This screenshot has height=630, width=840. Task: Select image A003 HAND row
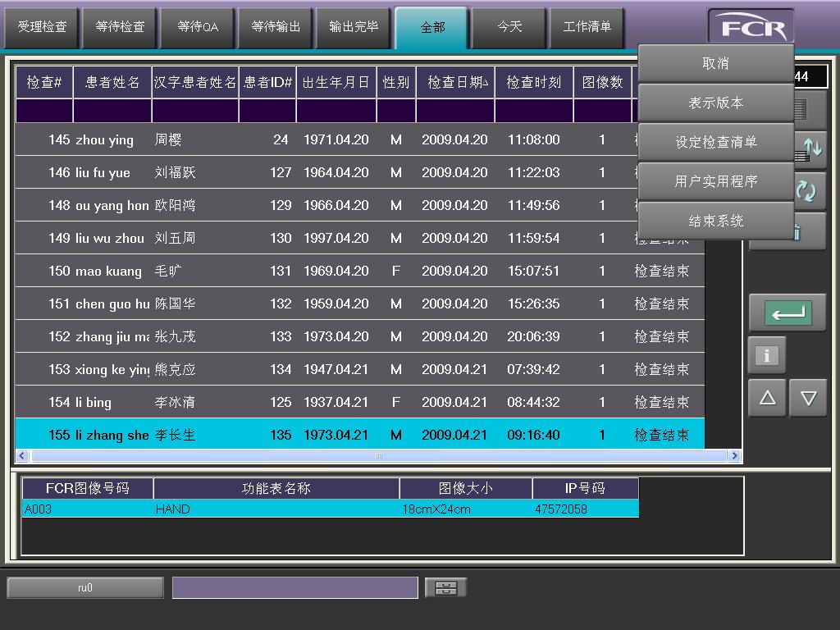coord(330,509)
